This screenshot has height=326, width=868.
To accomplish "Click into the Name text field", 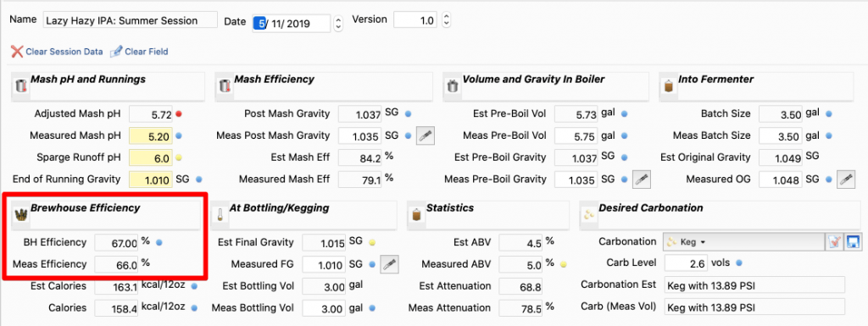I will 130,21.
